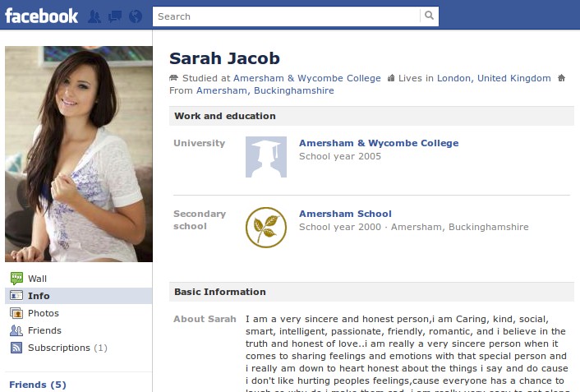Image resolution: width=580 pixels, height=392 pixels.
Task: Open the Friends (5) heading link
Action: coord(38,385)
